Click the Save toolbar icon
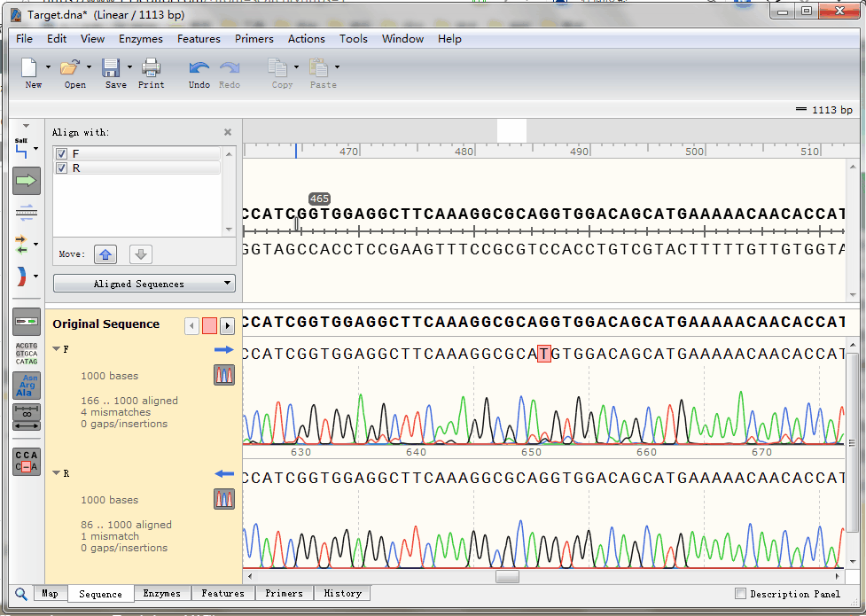Image resolution: width=866 pixels, height=616 pixels. [111, 68]
